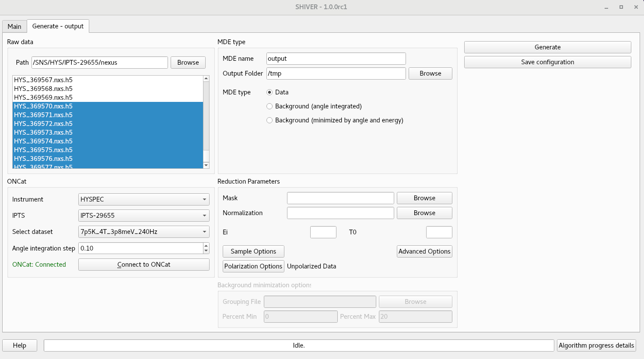Open the Instrument dropdown
Screen dimensions: 644x359
143,199
